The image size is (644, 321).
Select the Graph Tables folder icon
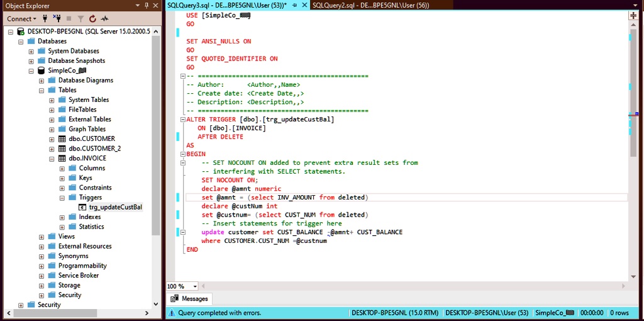(62, 129)
